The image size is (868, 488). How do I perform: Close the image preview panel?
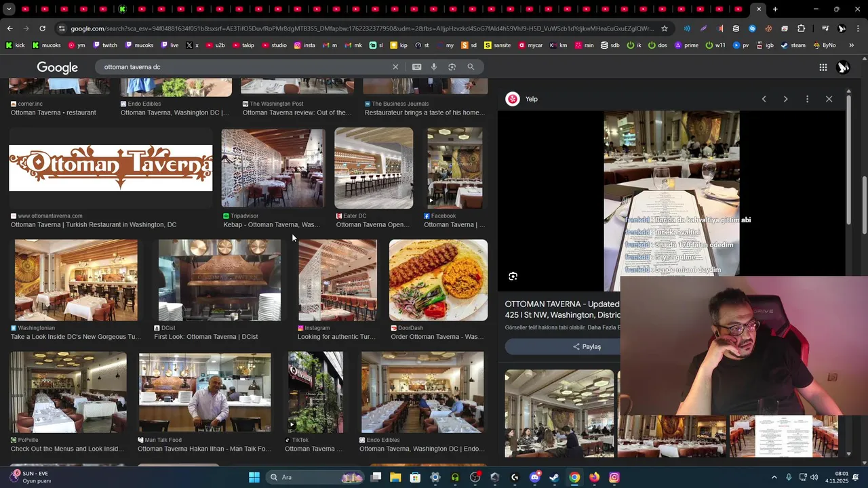point(829,99)
